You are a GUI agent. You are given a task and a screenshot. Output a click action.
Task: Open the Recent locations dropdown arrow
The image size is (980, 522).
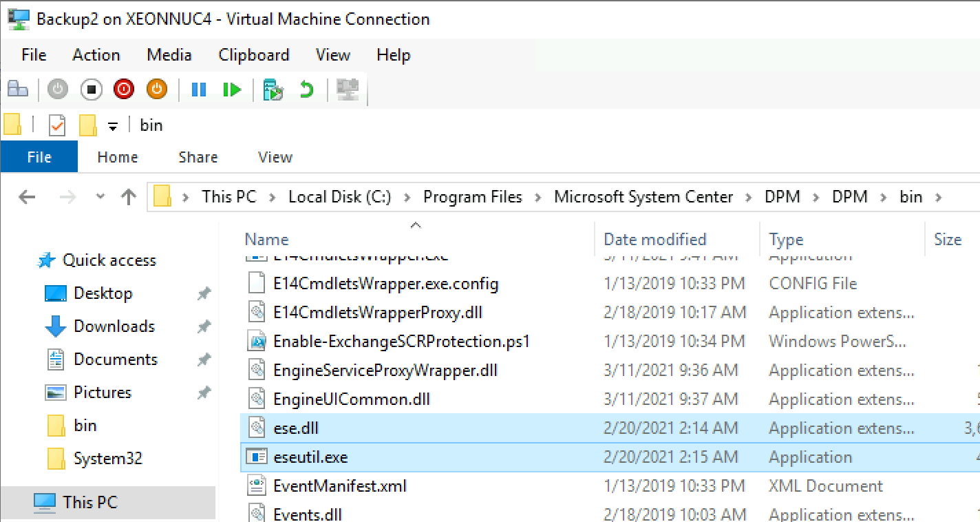pos(100,197)
